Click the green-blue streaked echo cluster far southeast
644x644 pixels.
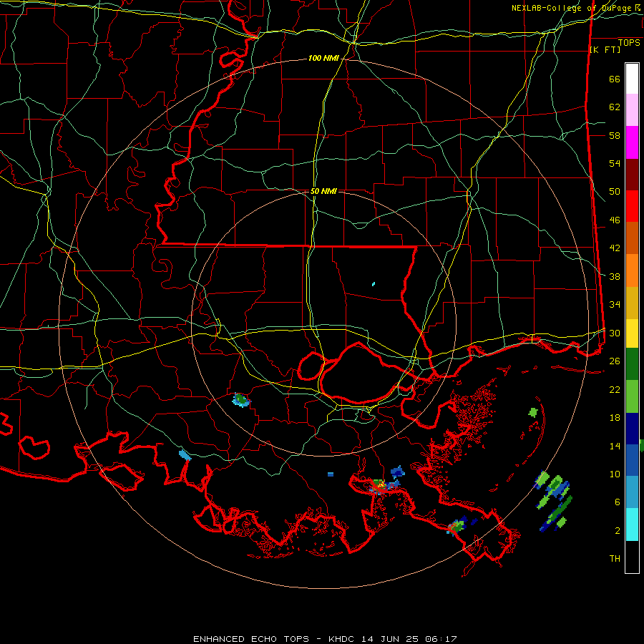pos(554,501)
